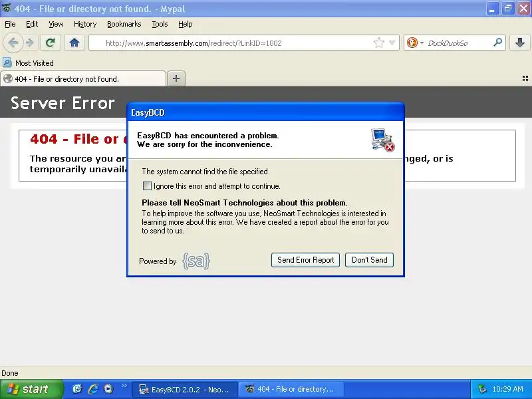Switch to 404 File or directory taskbar button
Image resolution: width=532 pixels, height=399 pixels.
click(x=291, y=389)
